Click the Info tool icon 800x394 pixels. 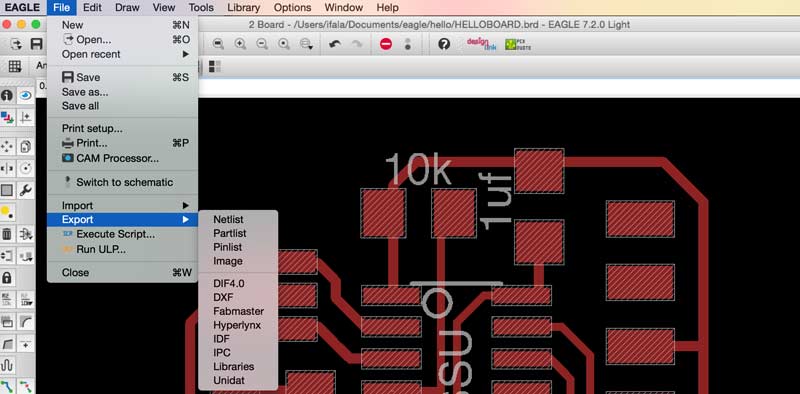pos(7,96)
